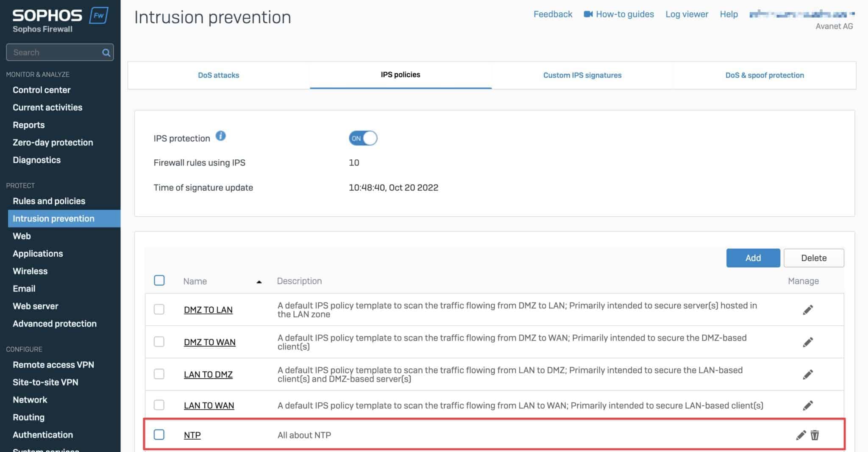Check the NTP policy checkbox
The width and height of the screenshot is (868, 452).
coord(159,435)
